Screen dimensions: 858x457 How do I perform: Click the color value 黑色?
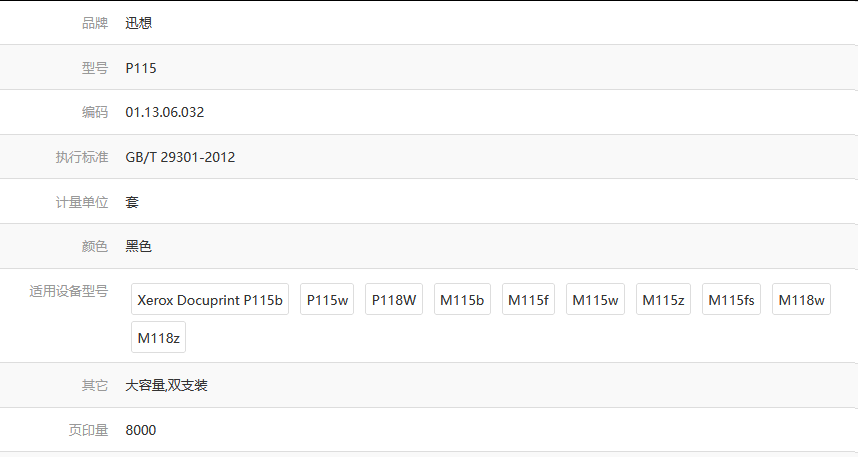click(139, 246)
